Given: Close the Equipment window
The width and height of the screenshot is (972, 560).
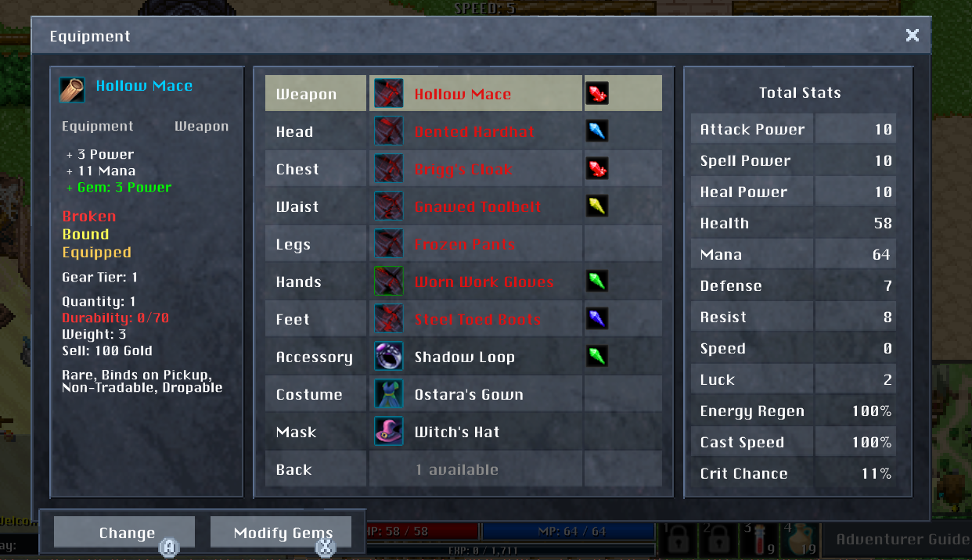Looking at the screenshot, I should click(912, 35).
